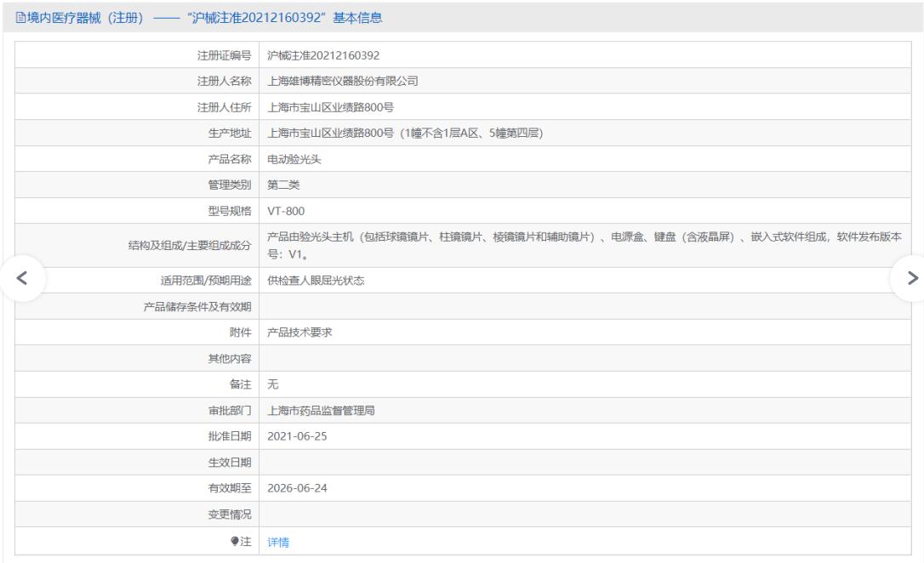Select registrant name 上海雄博精密仪器股份有限公司
924x563 pixels.
pyautogui.click(x=343, y=82)
